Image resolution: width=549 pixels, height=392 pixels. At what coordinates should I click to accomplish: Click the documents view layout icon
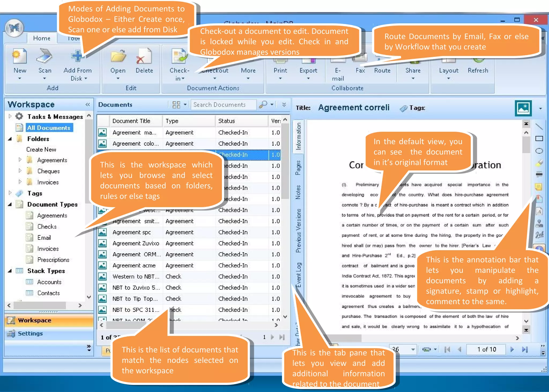click(176, 105)
